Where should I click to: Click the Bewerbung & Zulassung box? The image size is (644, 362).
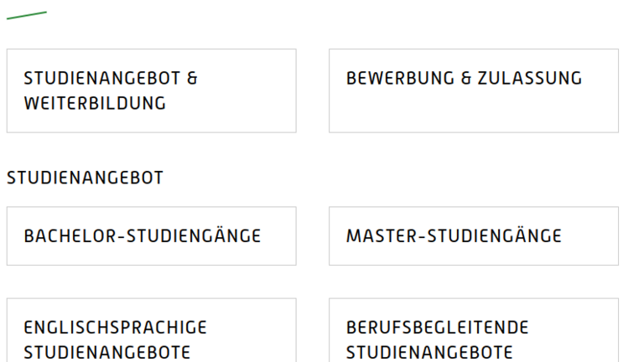473,90
